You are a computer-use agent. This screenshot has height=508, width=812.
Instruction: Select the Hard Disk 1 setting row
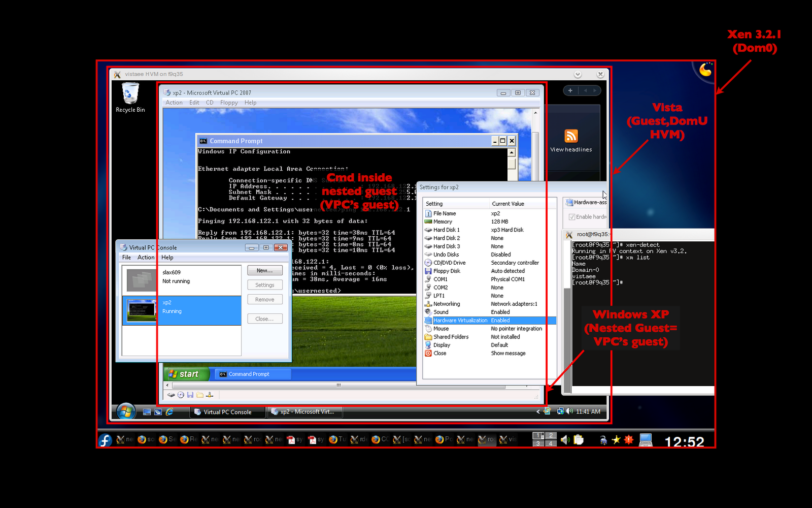490,230
